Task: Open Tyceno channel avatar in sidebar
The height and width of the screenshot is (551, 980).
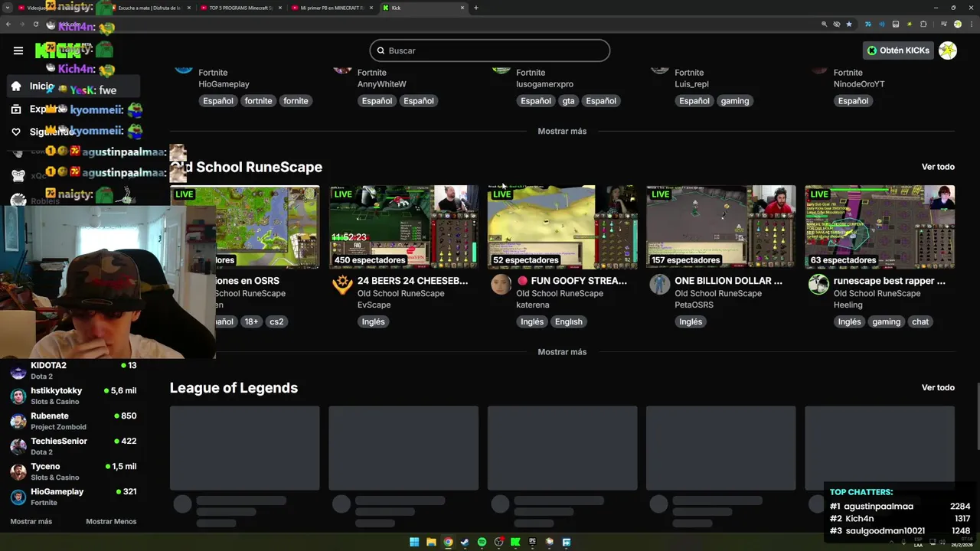Action: [x=18, y=472]
